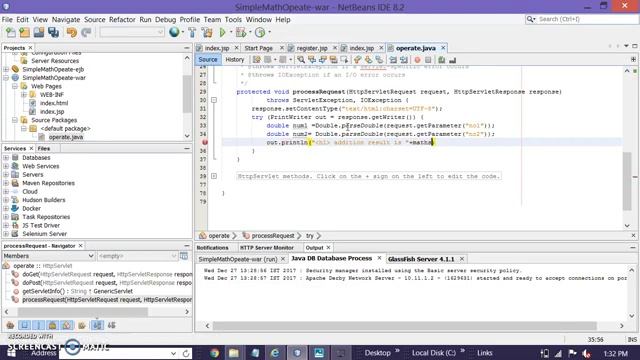The height and width of the screenshot is (360, 640).
Task: Switch to the GlassFish Server 4.1.1 output tab
Action: [x=421, y=259]
